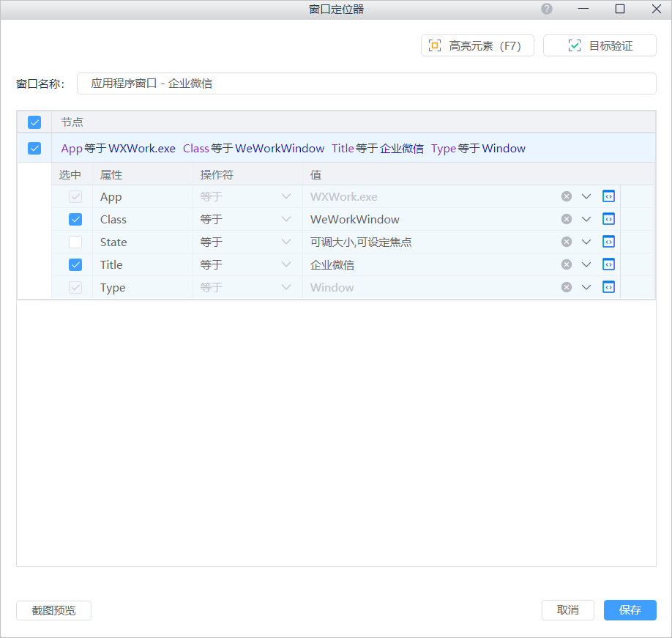Expand the value dropdown for the Title row
The width and height of the screenshot is (672, 638).
(586, 264)
